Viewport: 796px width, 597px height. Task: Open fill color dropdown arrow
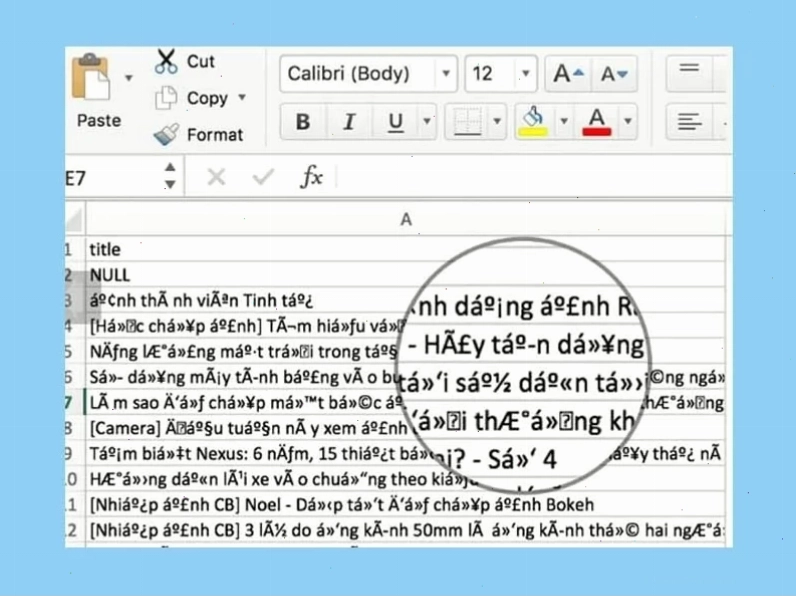[563, 121]
